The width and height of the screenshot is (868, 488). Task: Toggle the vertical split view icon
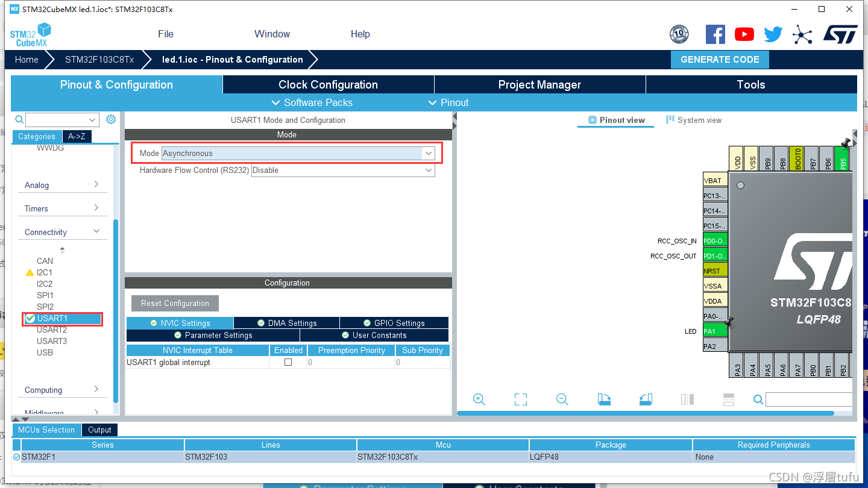tap(687, 399)
